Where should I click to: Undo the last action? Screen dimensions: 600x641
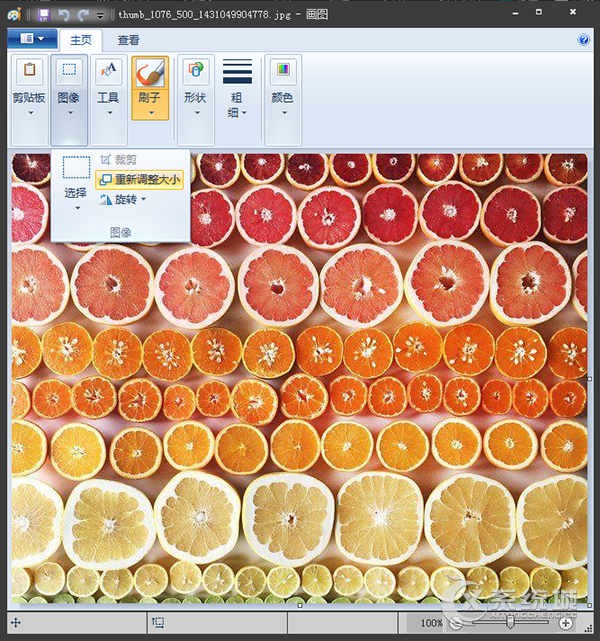pyautogui.click(x=64, y=15)
